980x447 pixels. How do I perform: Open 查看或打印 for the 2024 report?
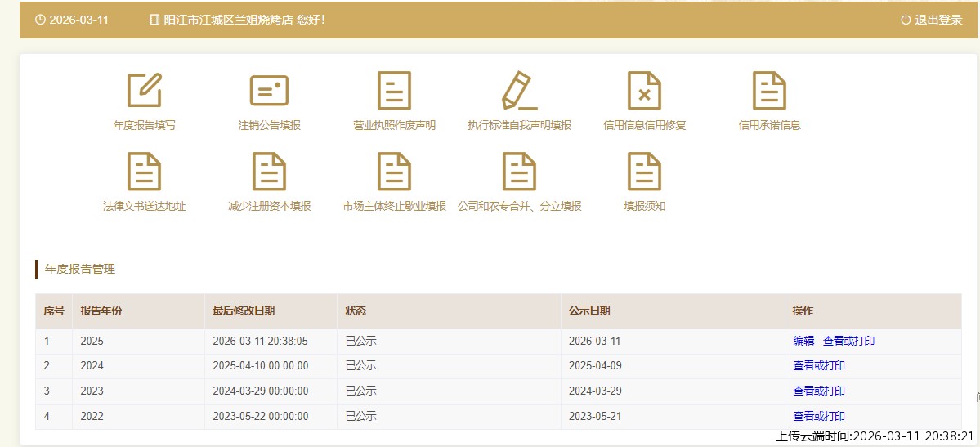click(819, 366)
